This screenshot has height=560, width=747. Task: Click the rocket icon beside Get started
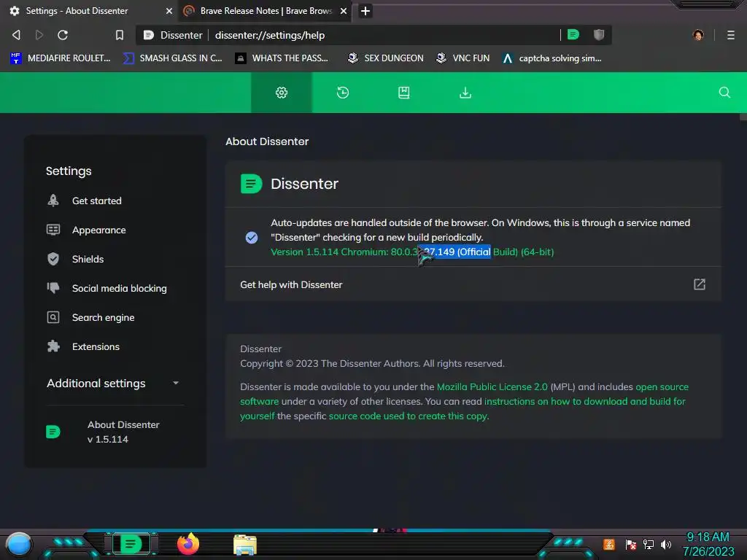53,201
